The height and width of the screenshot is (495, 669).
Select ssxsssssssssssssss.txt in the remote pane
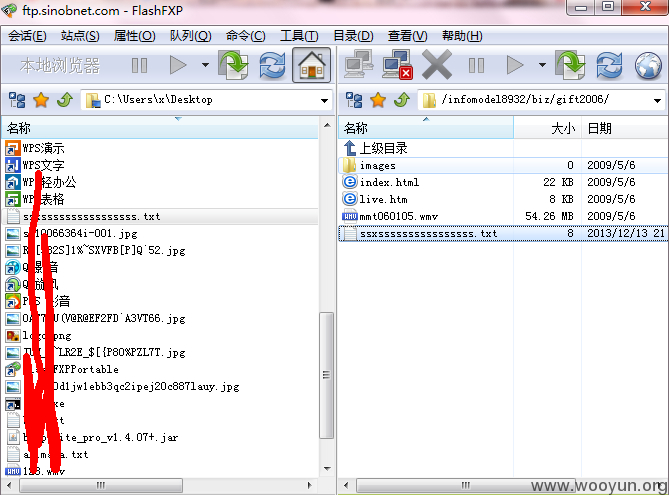tap(503, 233)
